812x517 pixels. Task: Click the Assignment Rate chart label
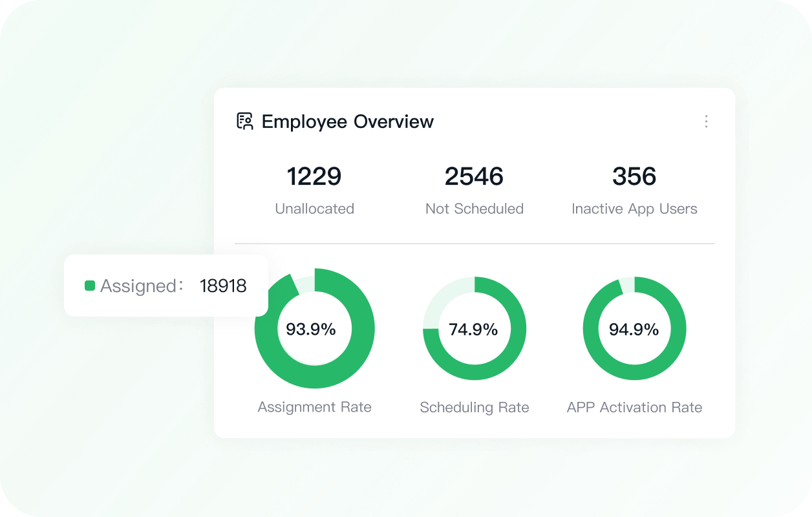click(x=314, y=407)
